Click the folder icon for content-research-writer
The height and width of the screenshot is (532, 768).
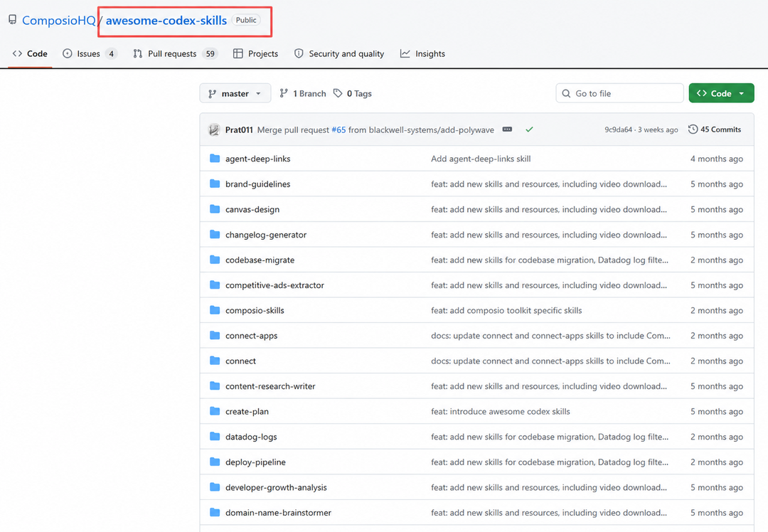215,386
